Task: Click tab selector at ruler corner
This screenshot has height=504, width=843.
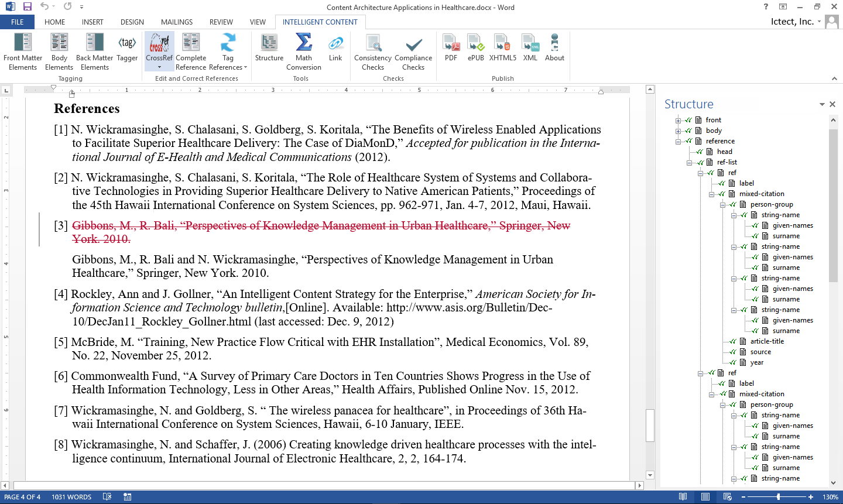Action: [6, 90]
